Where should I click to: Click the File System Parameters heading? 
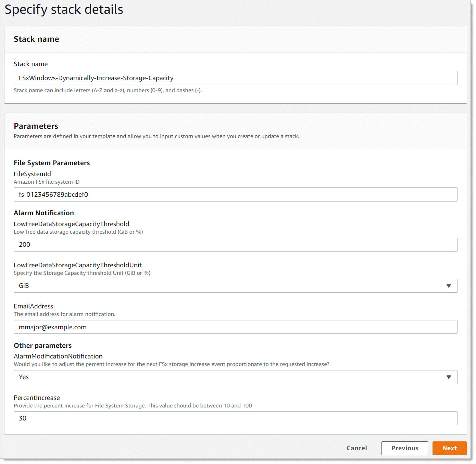51,163
